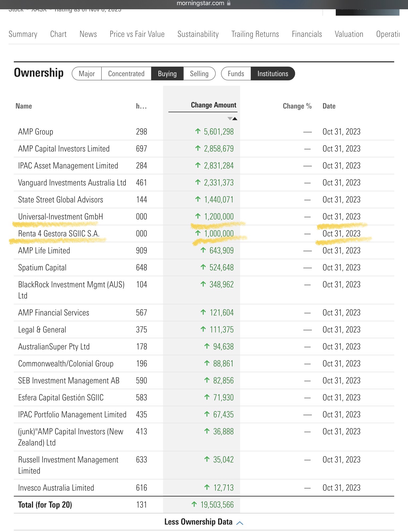Click the green up arrow for AMP Group

tap(198, 131)
